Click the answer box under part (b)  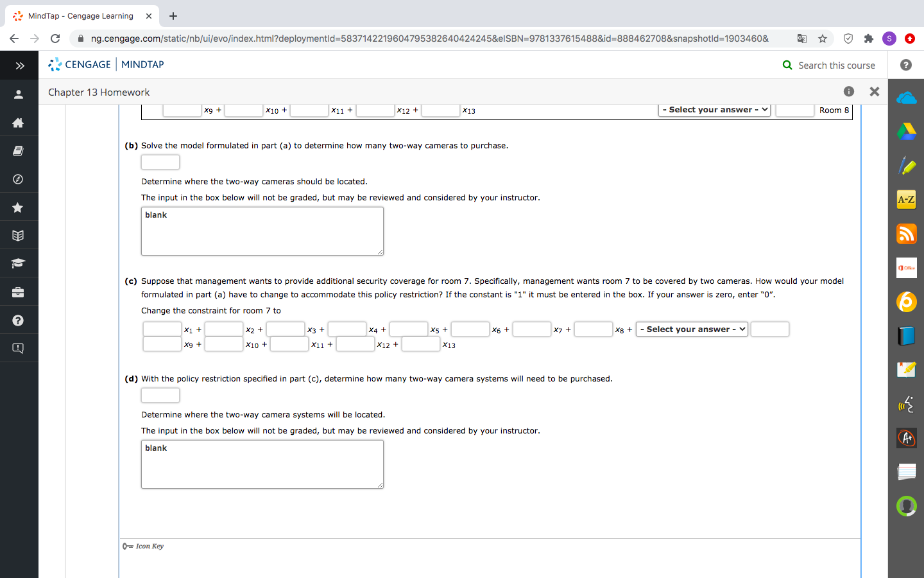click(x=160, y=162)
